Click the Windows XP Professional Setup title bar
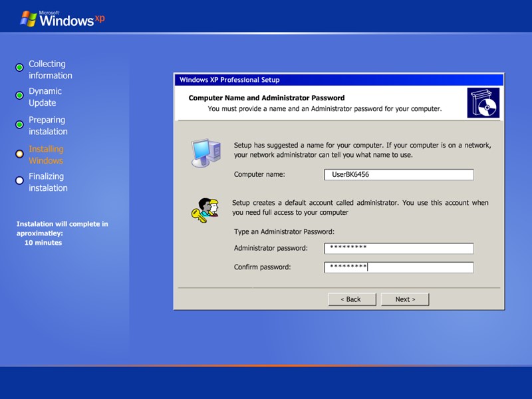Image resolution: width=532 pixels, height=399 pixels. click(338, 80)
